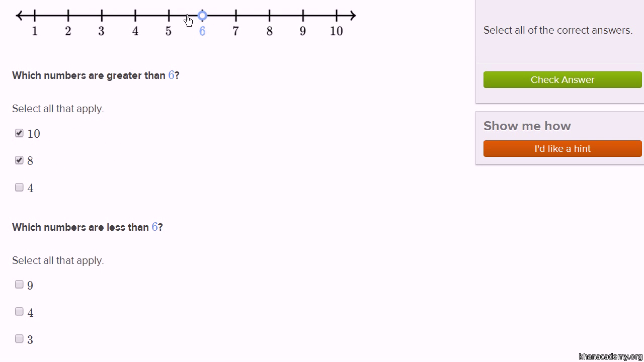Click the left arrowhead of the number line

tap(19, 16)
